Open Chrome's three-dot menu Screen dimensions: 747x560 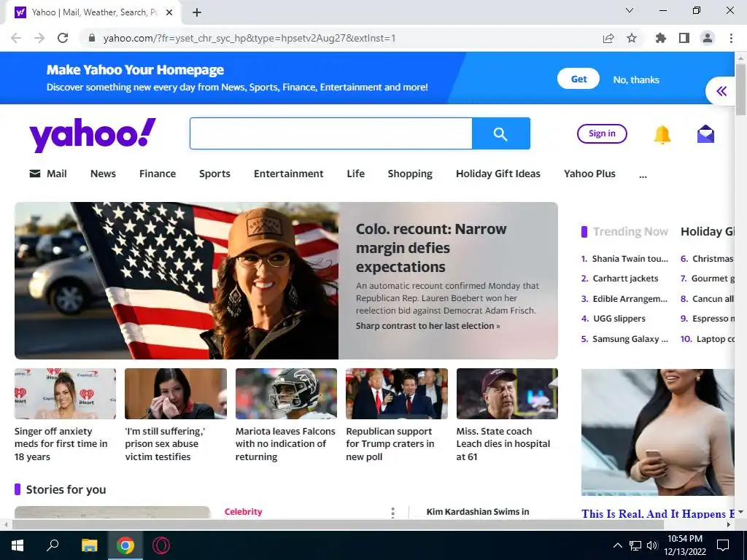coord(731,38)
